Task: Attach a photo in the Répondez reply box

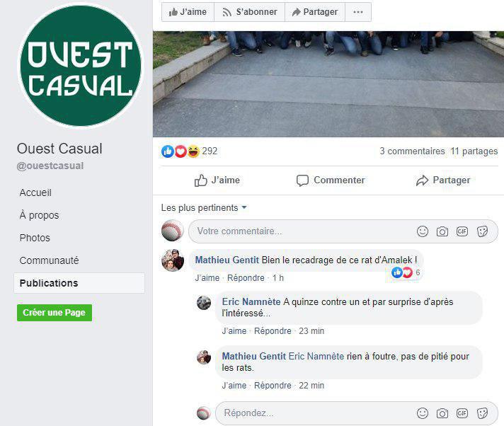Action: (x=442, y=413)
